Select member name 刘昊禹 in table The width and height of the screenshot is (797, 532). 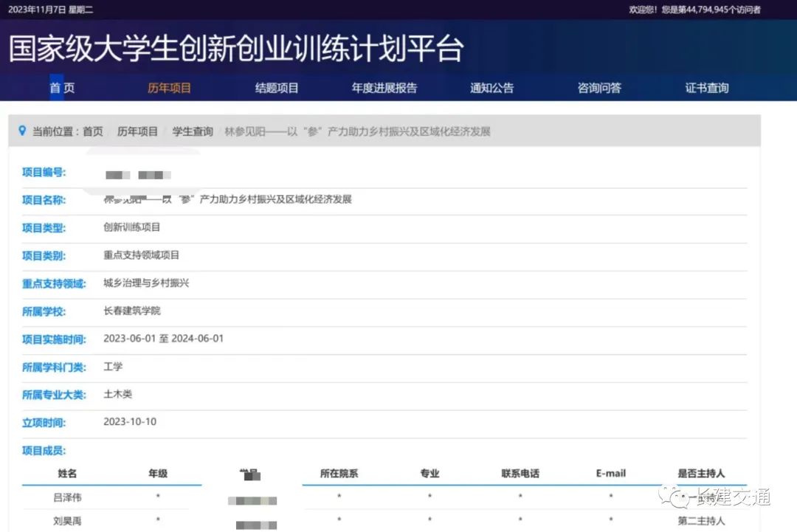tap(67, 521)
